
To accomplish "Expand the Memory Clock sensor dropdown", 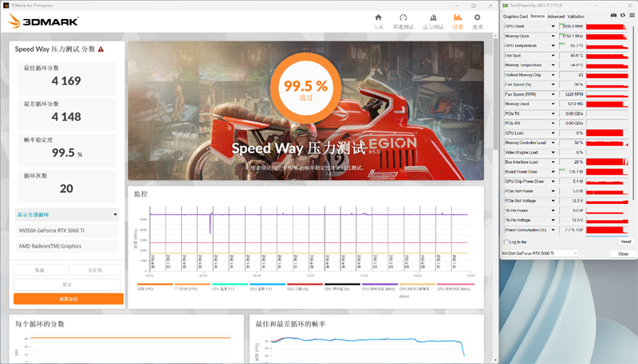I will (x=553, y=36).
